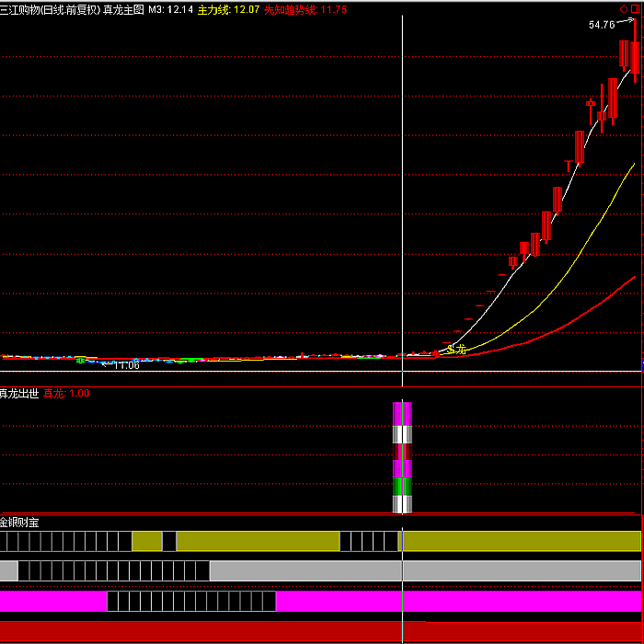Click the red cross doji candlestick near top

pyautogui.click(x=591, y=106)
